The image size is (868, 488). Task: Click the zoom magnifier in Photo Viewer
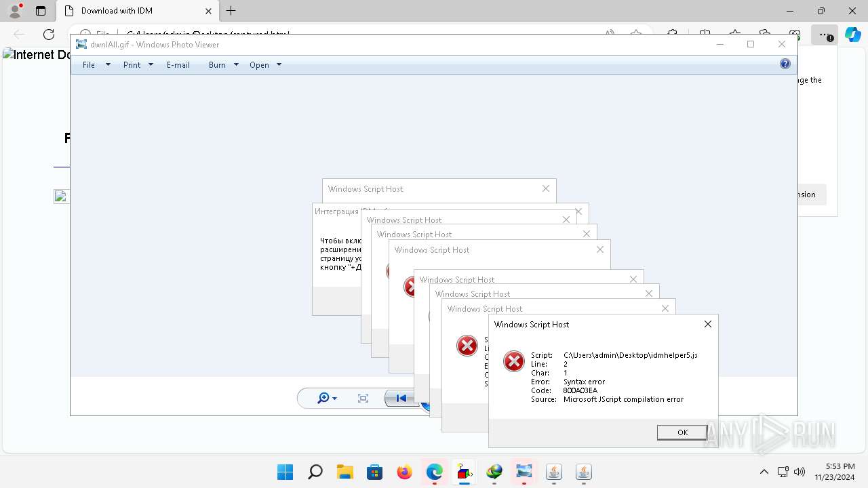pos(323,398)
